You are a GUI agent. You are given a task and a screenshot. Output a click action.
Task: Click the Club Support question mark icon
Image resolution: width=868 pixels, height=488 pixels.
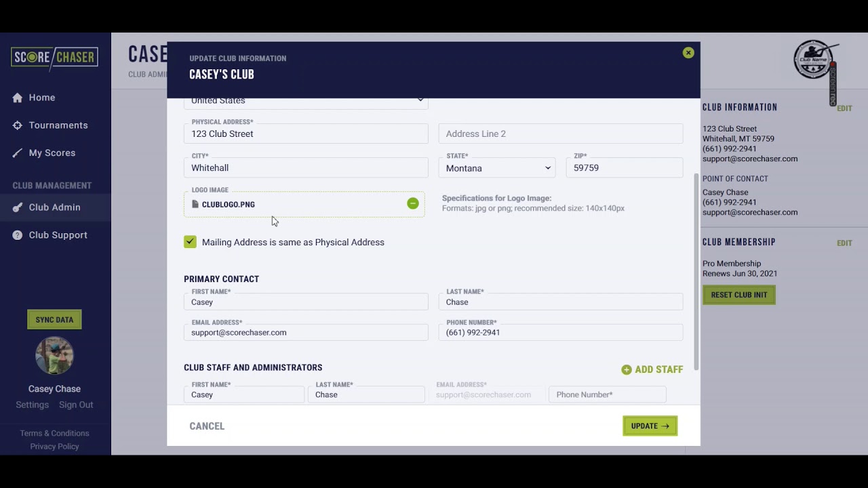click(x=18, y=235)
